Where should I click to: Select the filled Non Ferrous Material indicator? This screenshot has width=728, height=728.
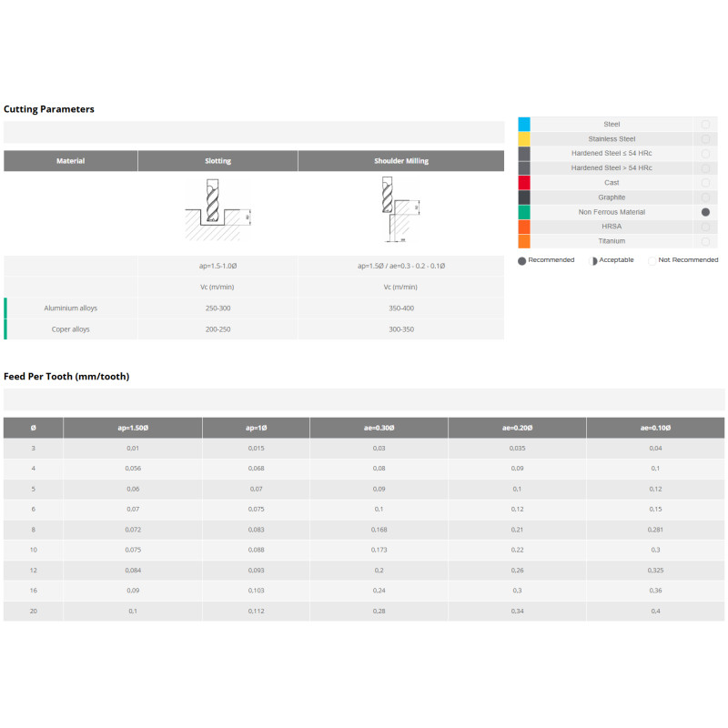point(705,212)
